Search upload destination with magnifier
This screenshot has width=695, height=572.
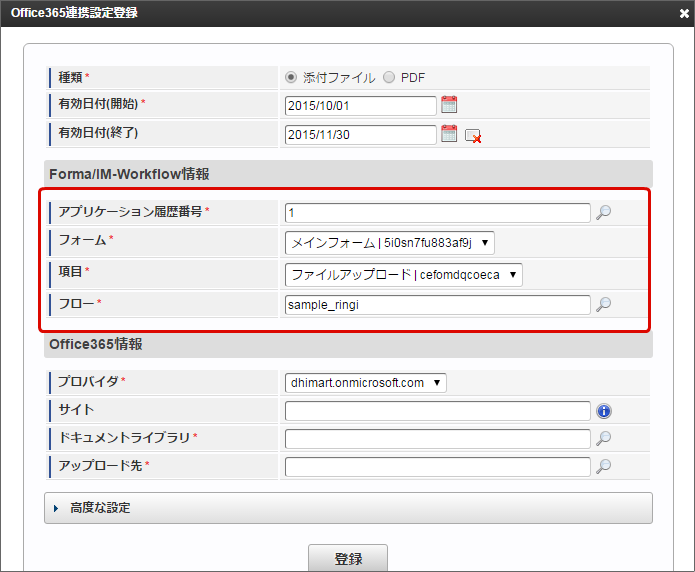point(603,466)
